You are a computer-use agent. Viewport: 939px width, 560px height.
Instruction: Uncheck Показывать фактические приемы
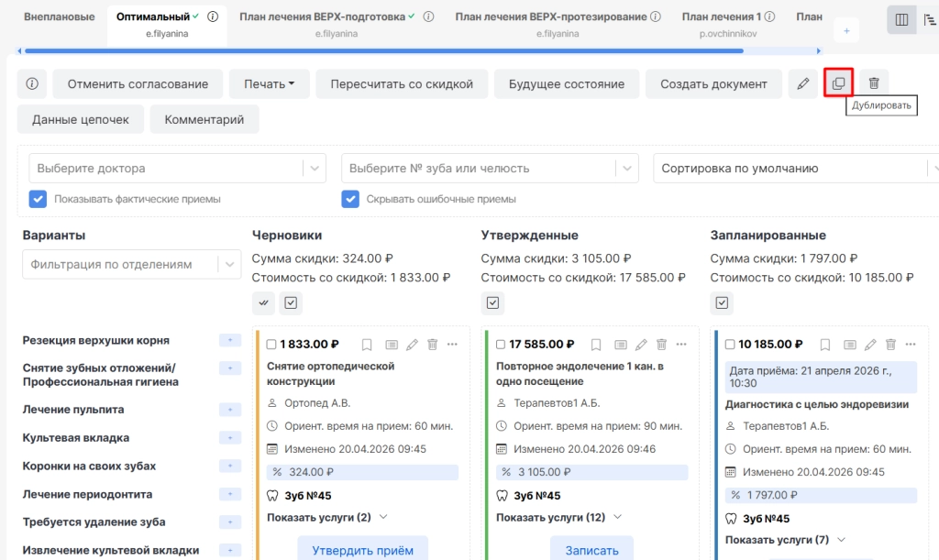[x=38, y=199]
